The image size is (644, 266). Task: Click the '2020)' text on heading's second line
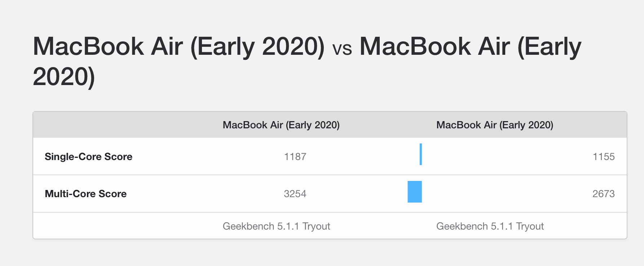click(64, 76)
